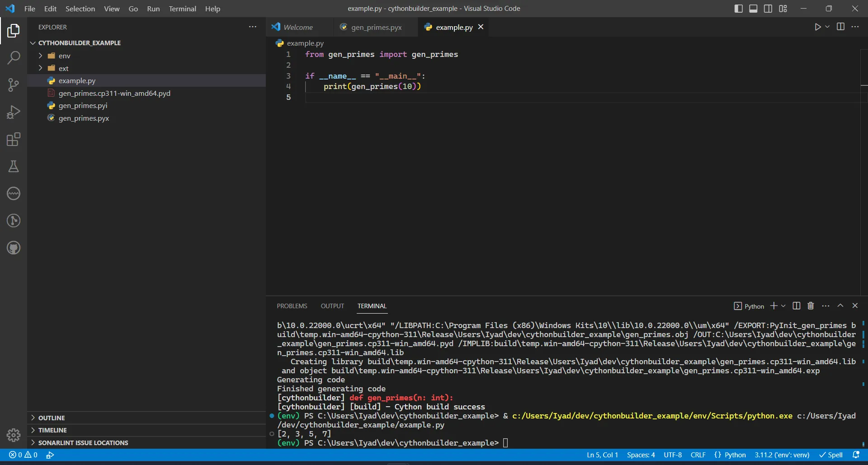
Task: Click the Manage gear icon
Action: pos(14,435)
